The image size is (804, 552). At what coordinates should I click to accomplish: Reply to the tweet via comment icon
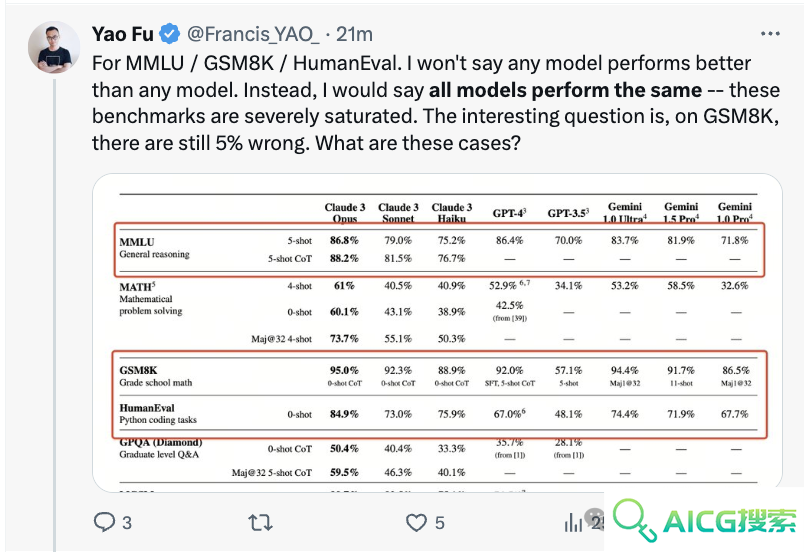(105, 522)
